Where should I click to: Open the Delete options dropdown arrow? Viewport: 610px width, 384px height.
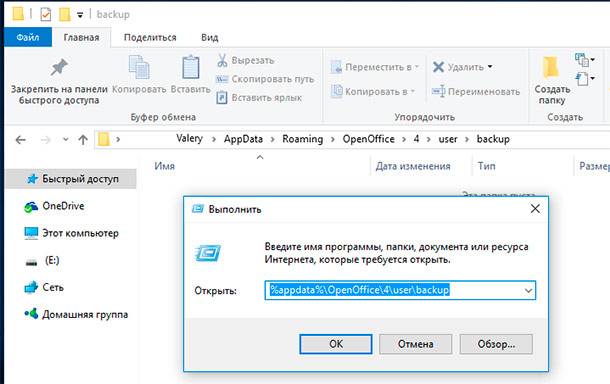pos(490,67)
